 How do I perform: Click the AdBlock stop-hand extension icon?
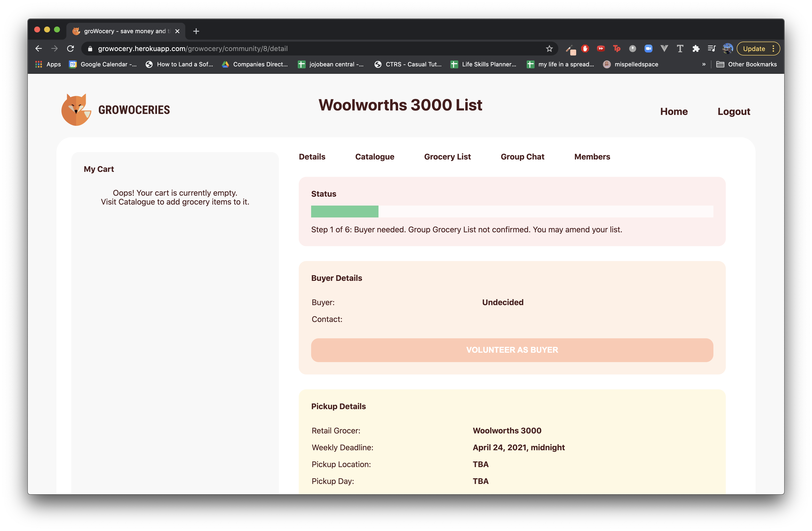click(585, 49)
